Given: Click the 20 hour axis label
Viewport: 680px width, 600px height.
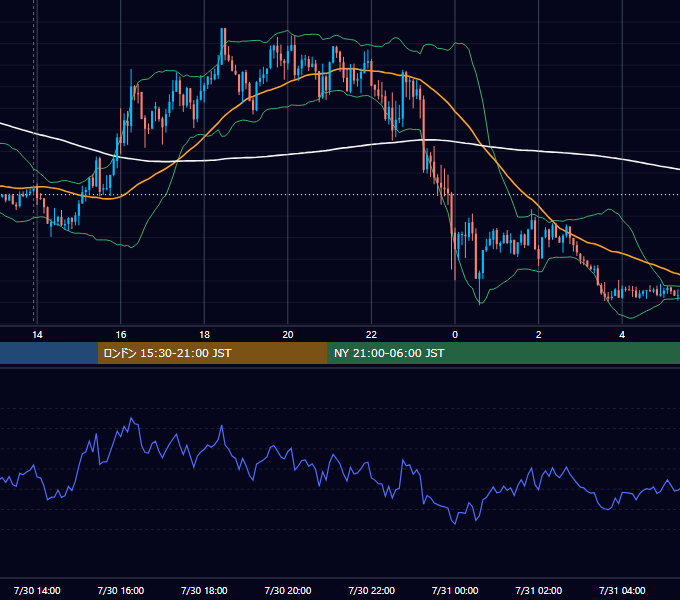Looking at the screenshot, I should [x=288, y=334].
